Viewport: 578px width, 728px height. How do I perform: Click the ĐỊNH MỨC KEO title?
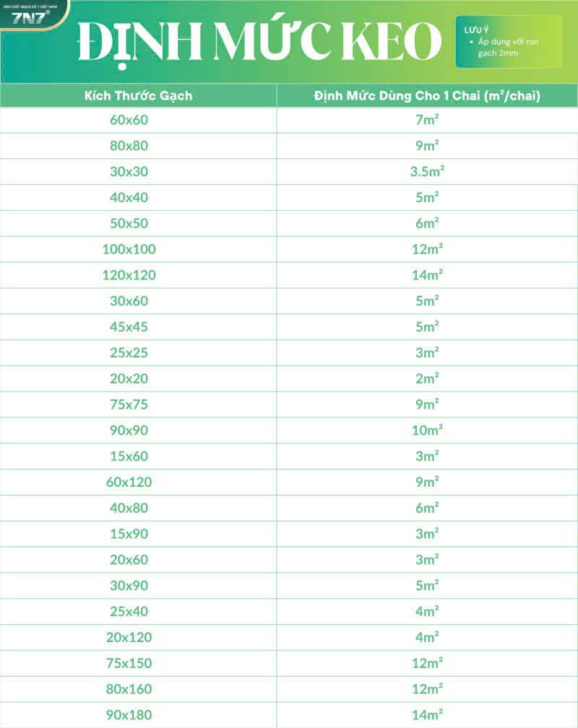click(259, 43)
